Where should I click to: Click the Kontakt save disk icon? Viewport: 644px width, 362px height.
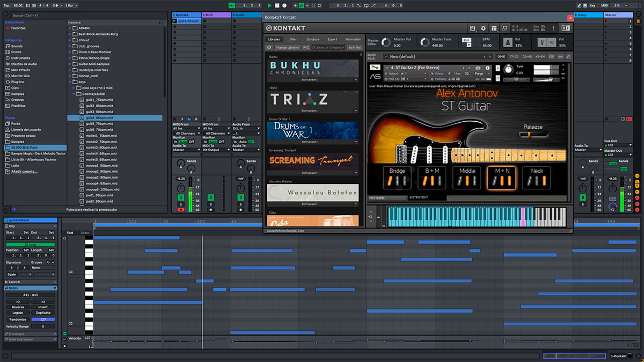point(472,28)
